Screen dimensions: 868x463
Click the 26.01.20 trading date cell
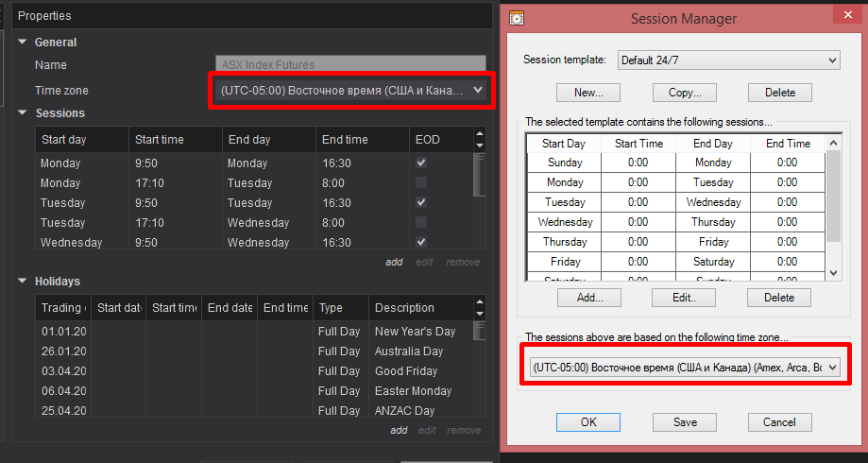63,352
